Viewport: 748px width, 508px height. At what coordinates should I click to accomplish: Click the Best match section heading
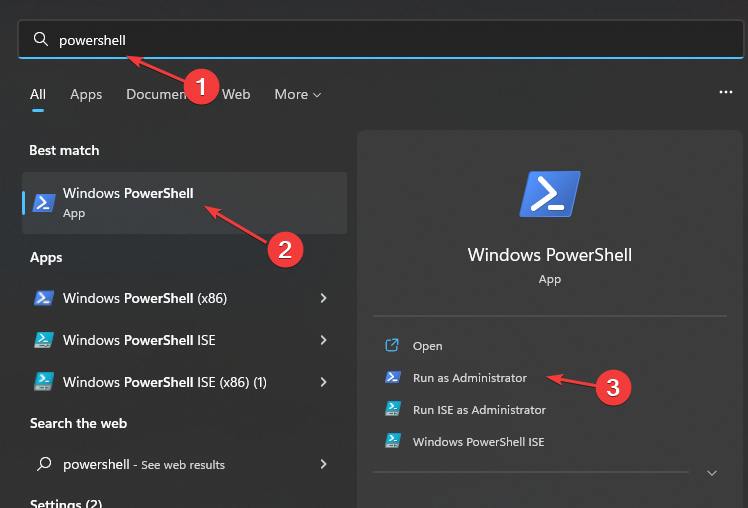click(x=64, y=150)
